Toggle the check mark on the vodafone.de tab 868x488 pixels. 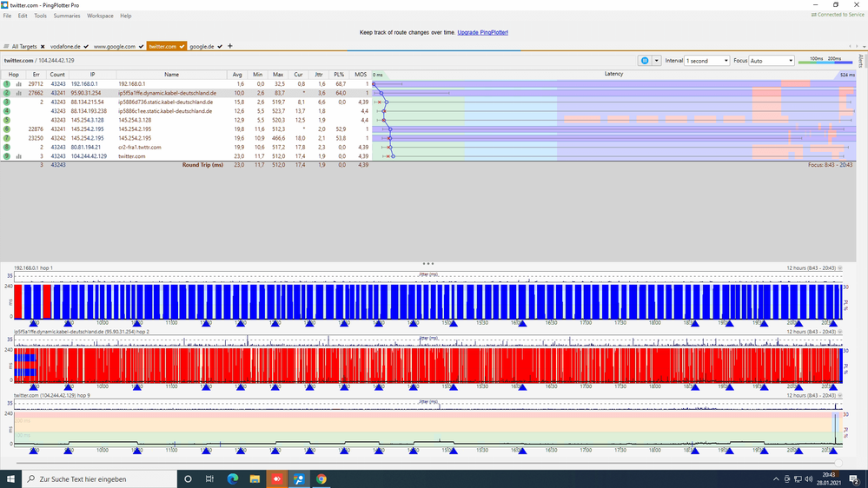pos(86,47)
